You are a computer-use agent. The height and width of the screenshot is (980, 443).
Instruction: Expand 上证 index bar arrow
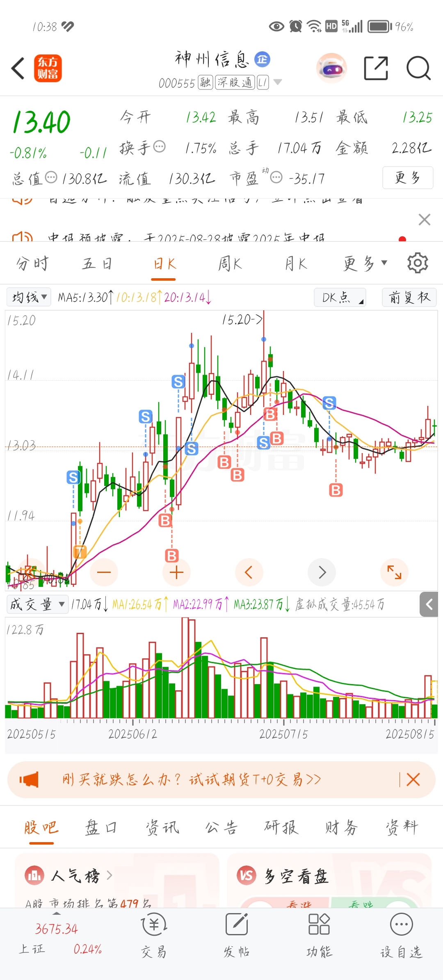click(57, 913)
